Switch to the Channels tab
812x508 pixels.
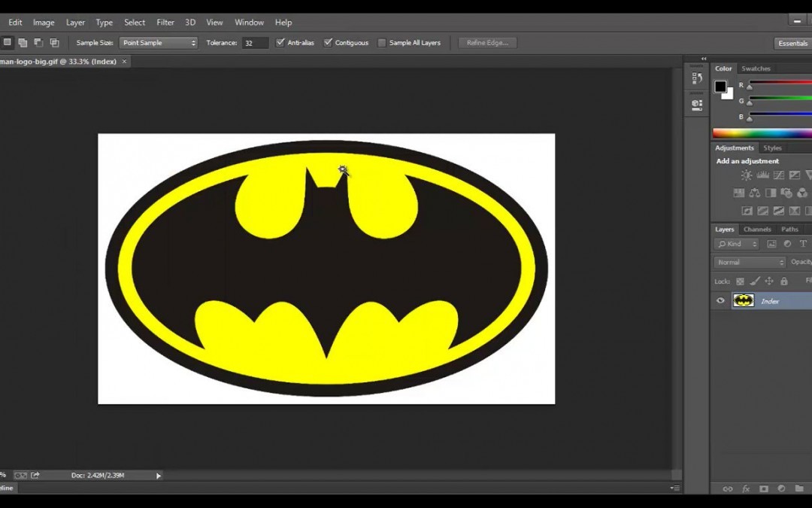pos(757,229)
